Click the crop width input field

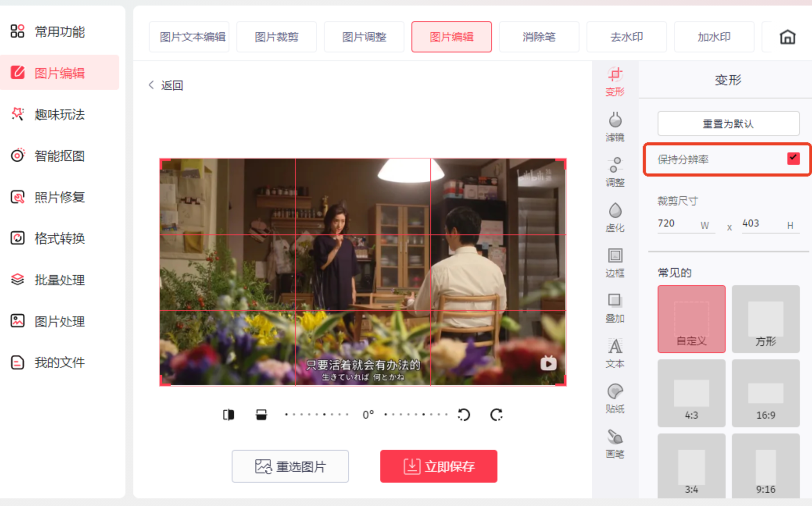tap(678, 223)
